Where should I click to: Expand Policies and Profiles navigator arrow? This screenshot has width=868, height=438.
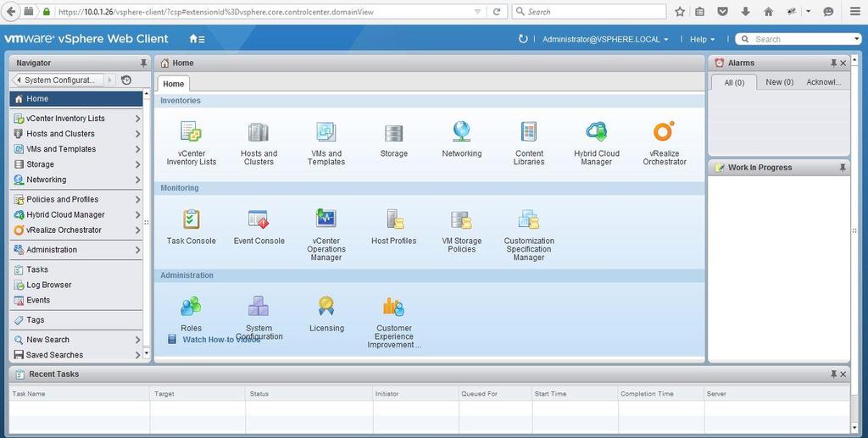click(138, 200)
